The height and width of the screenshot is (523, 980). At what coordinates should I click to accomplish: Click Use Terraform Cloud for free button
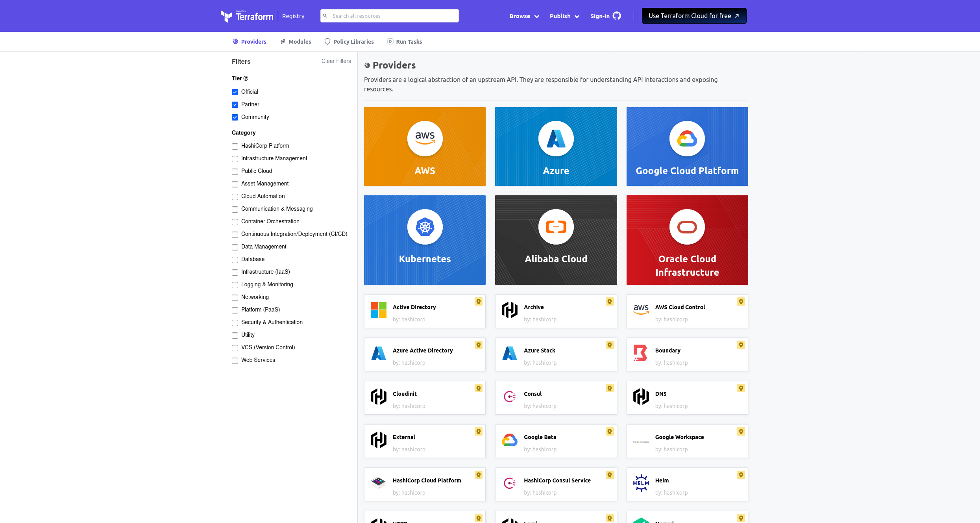(694, 16)
